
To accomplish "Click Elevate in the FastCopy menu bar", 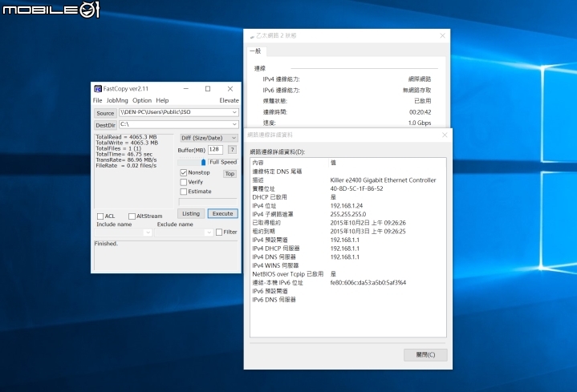I will coord(229,100).
